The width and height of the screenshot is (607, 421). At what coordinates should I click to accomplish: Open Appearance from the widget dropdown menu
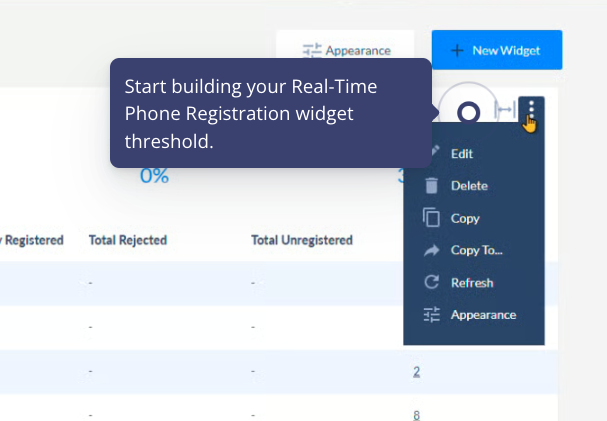coord(483,315)
